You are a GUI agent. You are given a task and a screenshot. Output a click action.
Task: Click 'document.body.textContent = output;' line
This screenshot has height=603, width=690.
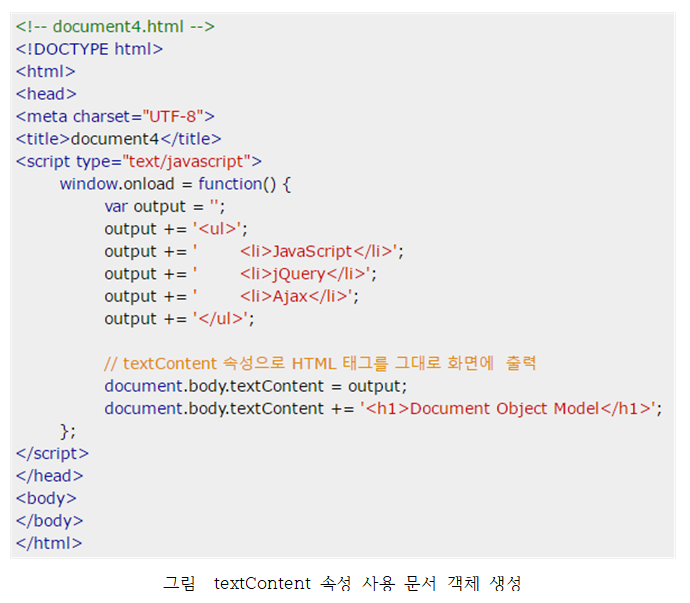[256, 386]
